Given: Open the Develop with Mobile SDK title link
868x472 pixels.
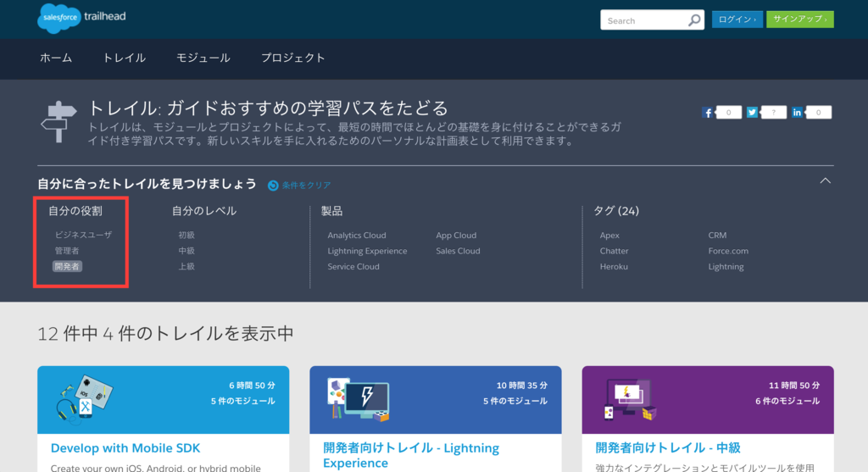Looking at the screenshot, I should click(125, 448).
